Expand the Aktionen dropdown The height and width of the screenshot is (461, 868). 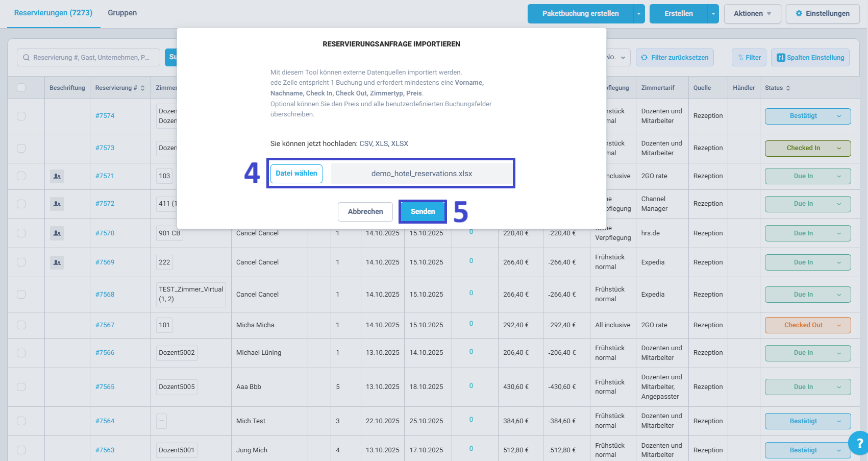[752, 14]
